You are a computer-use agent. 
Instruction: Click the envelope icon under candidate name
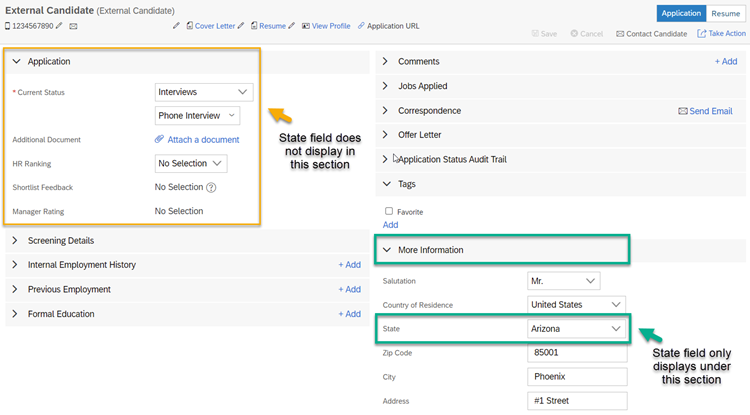click(x=73, y=26)
